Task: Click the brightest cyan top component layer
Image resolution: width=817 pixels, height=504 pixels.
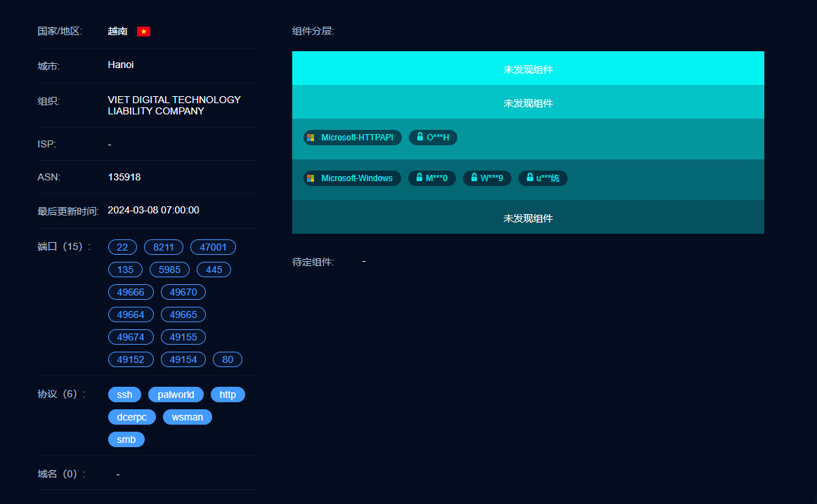Action: click(528, 69)
